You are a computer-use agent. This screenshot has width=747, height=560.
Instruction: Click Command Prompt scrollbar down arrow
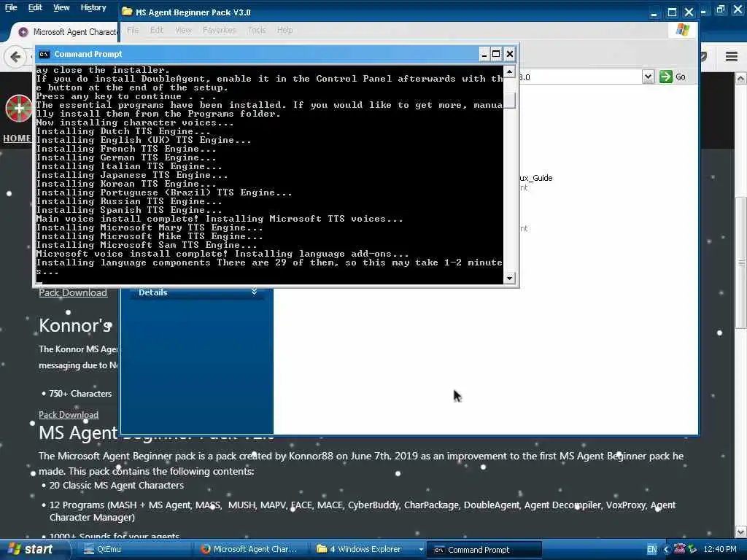click(x=509, y=278)
